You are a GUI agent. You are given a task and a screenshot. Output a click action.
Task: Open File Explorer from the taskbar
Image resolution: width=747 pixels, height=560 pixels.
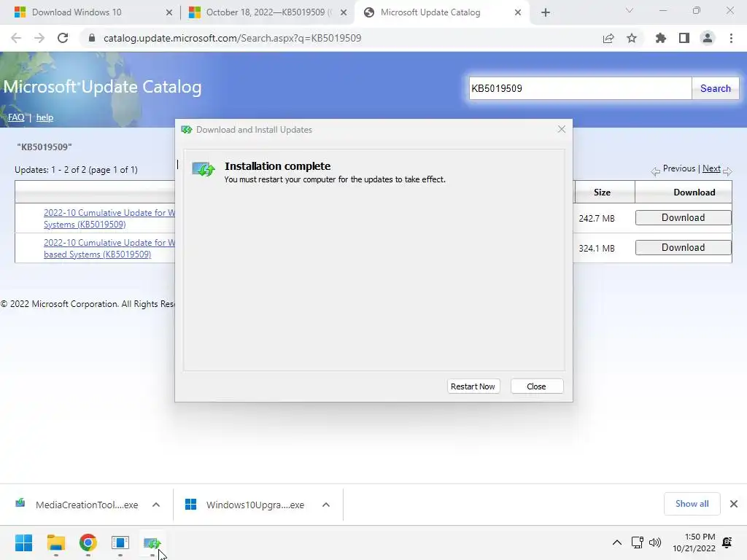55,542
